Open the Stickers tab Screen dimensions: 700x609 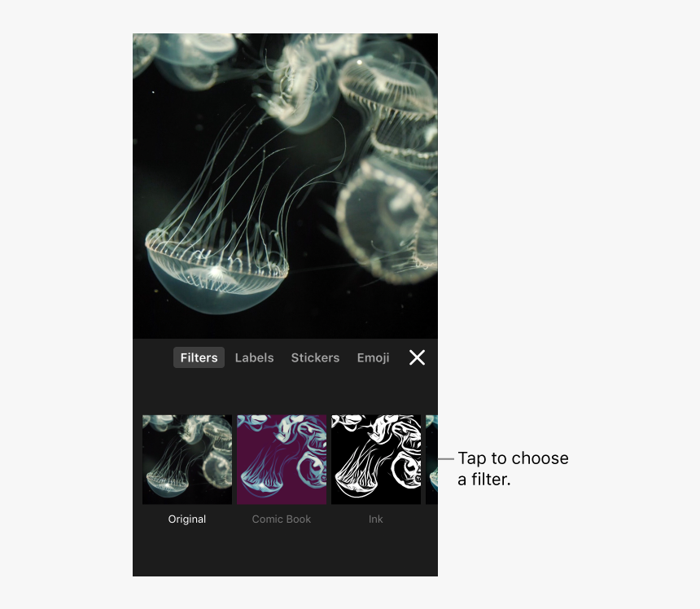pos(315,357)
